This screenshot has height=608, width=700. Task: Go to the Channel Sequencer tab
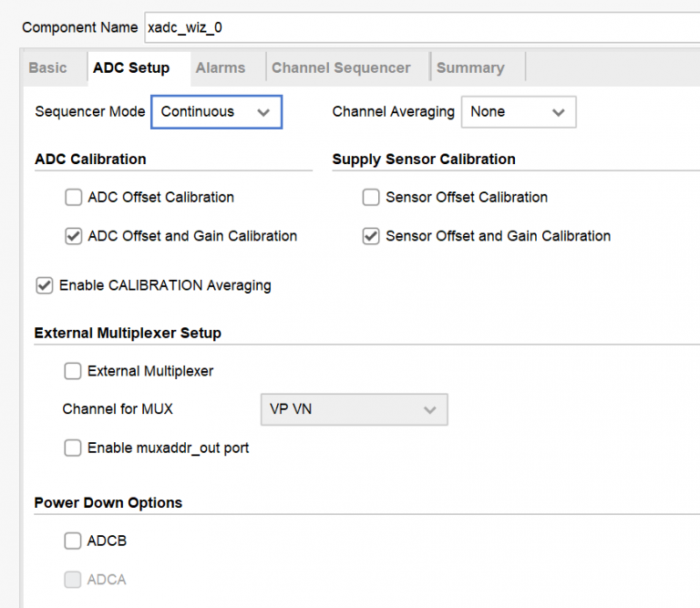(x=341, y=67)
